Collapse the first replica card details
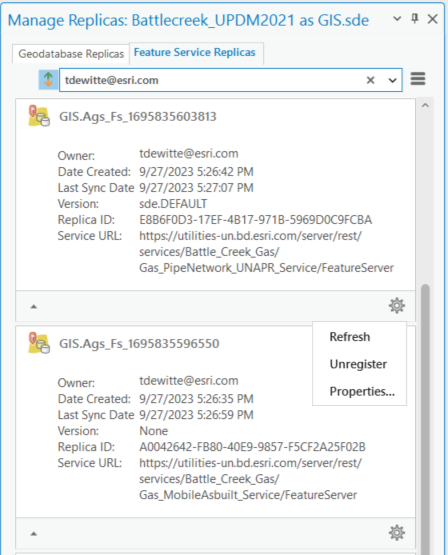The height and width of the screenshot is (555, 448). click(x=34, y=307)
